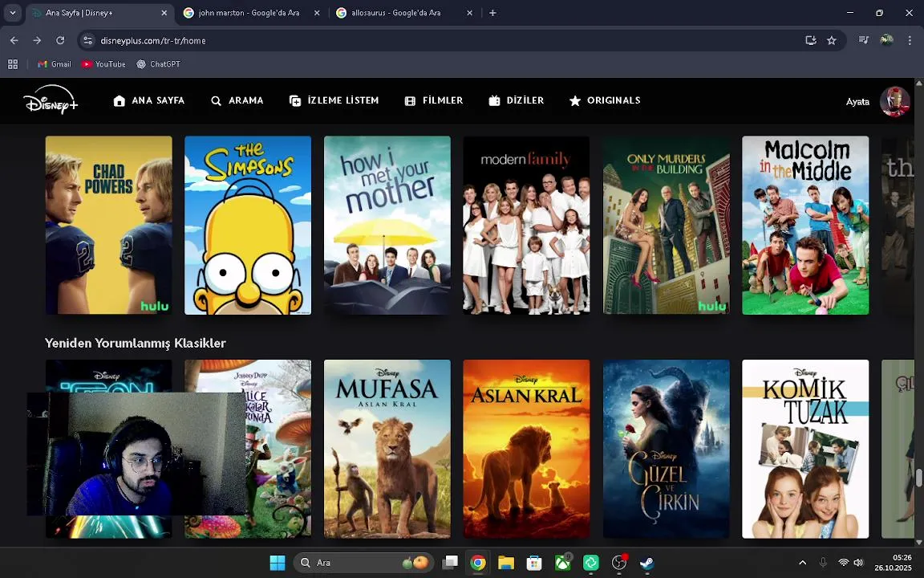
Task: Click the browser back arrow
Action: [x=14, y=41]
